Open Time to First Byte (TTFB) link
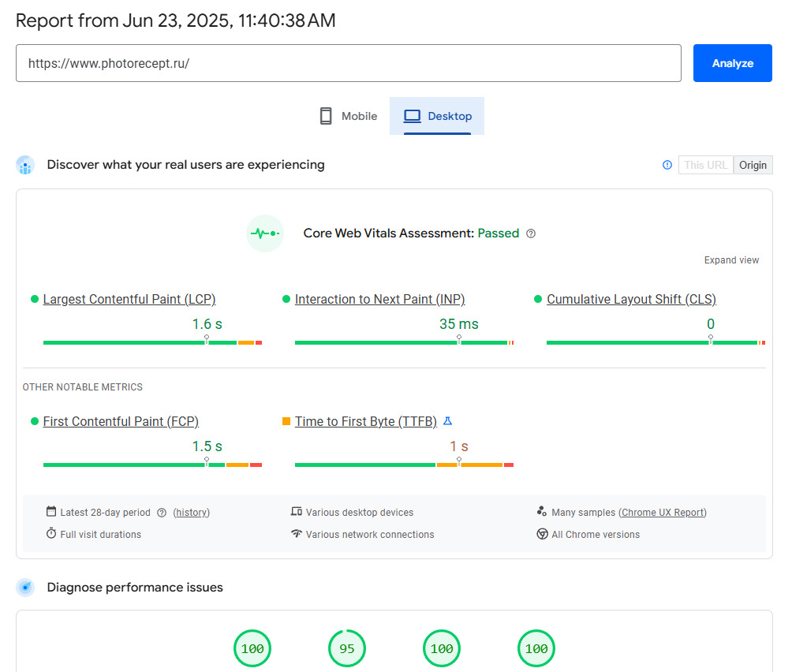Image resolution: width=792 pixels, height=672 pixels. pos(365,422)
